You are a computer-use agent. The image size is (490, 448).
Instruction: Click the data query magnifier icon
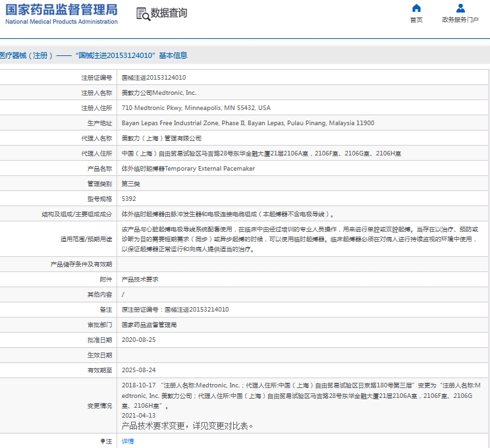pyautogui.click(x=143, y=14)
